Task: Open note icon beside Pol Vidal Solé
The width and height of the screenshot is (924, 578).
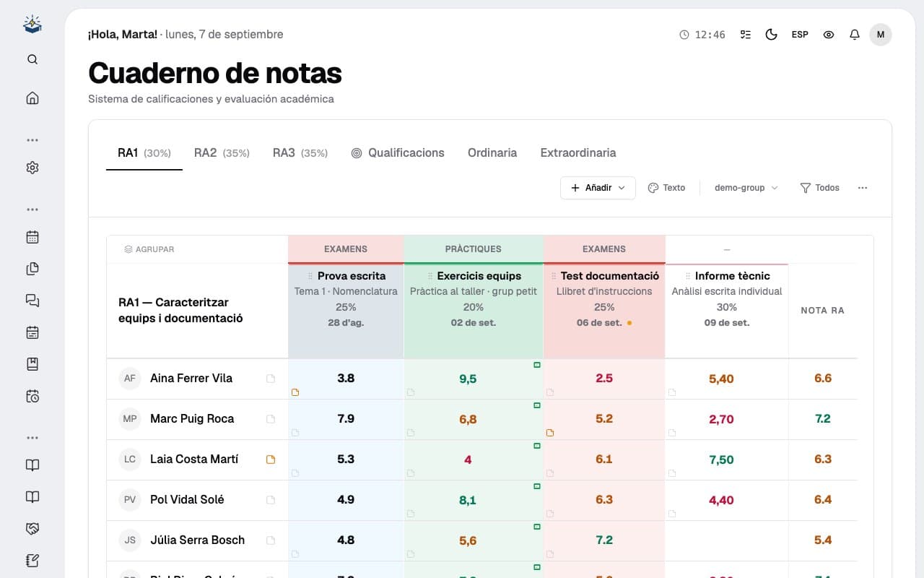Action: click(271, 500)
